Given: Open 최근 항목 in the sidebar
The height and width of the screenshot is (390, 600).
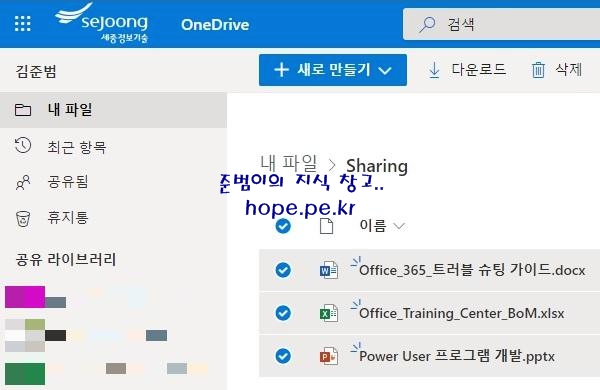Looking at the screenshot, I should pos(113,147).
